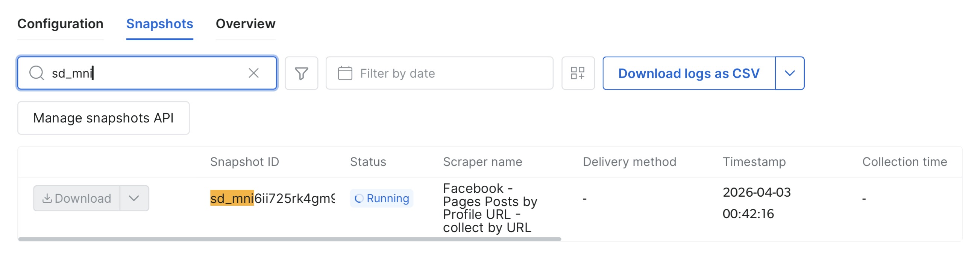Screen dimensions: 980x275
Task: Click the Timestamp column header
Action: (x=754, y=162)
